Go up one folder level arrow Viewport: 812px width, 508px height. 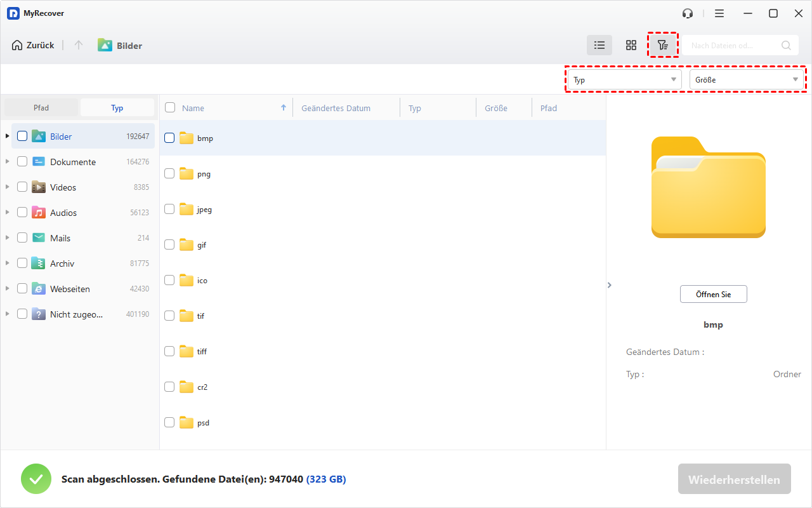(79, 45)
